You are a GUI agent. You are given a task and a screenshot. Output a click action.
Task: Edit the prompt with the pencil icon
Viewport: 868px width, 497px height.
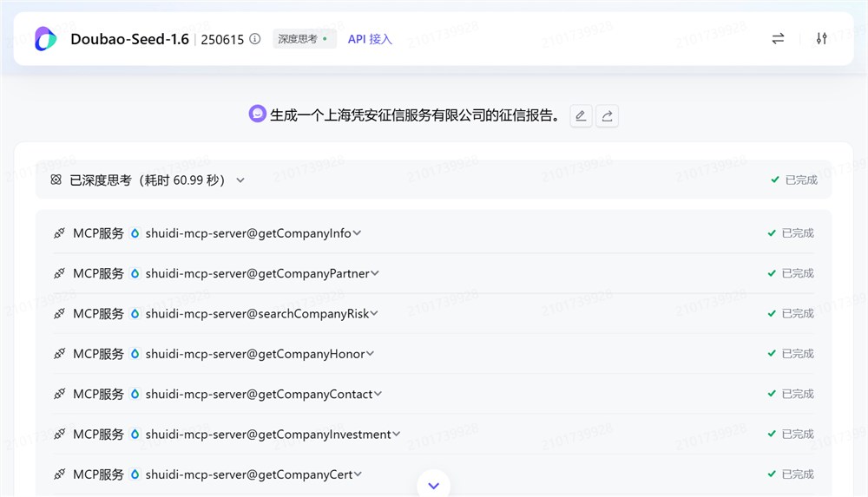(x=581, y=115)
